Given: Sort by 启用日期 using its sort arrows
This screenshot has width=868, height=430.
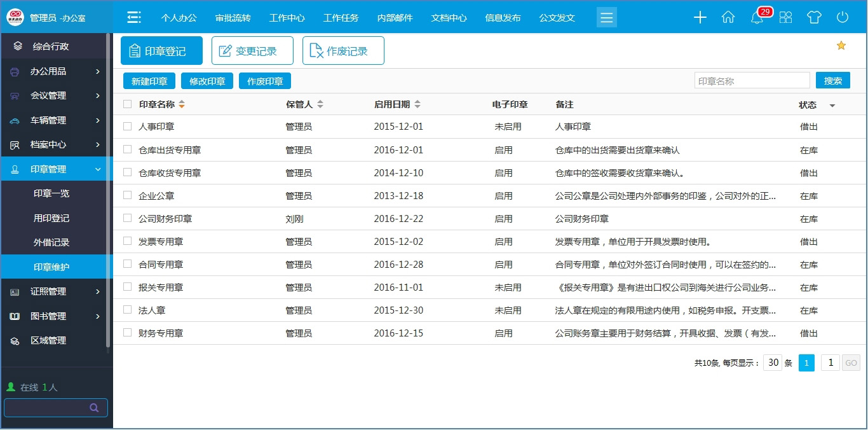Looking at the screenshot, I should tap(417, 104).
